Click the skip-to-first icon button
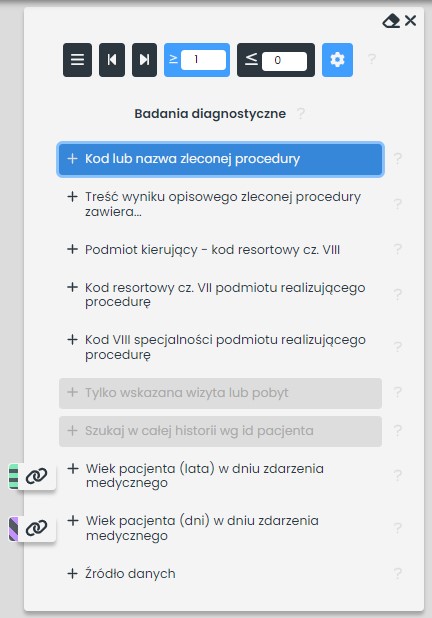This screenshot has height=618, width=432. tap(112, 60)
